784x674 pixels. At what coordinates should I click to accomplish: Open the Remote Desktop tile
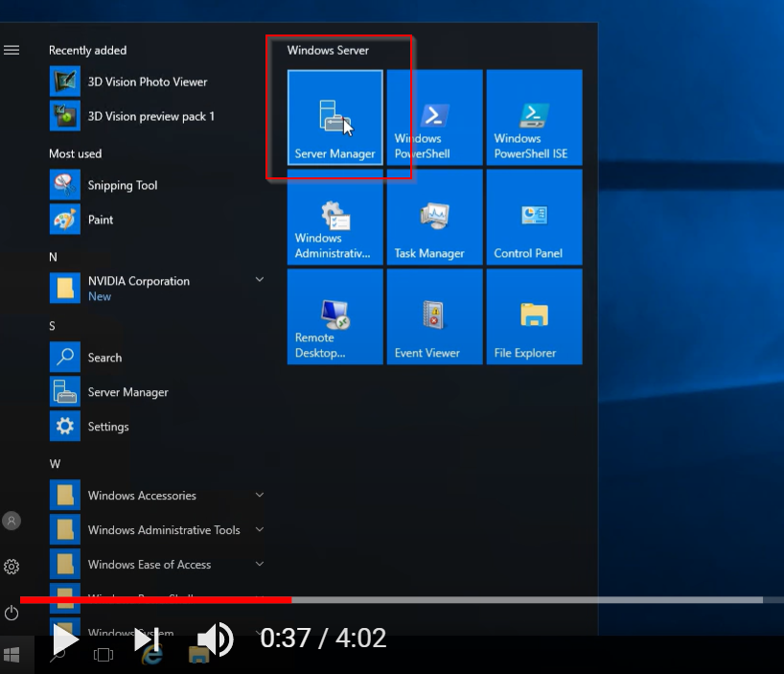tap(335, 316)
